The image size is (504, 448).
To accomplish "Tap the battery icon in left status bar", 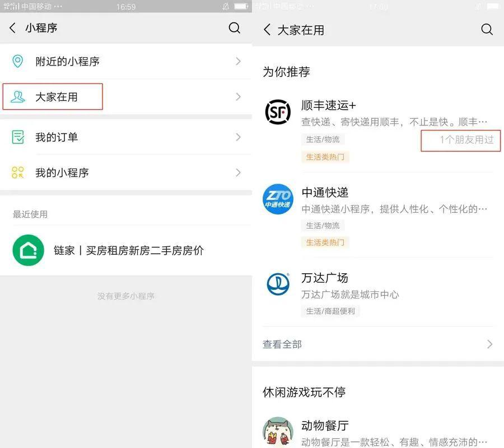I will (x=241, y=6).
